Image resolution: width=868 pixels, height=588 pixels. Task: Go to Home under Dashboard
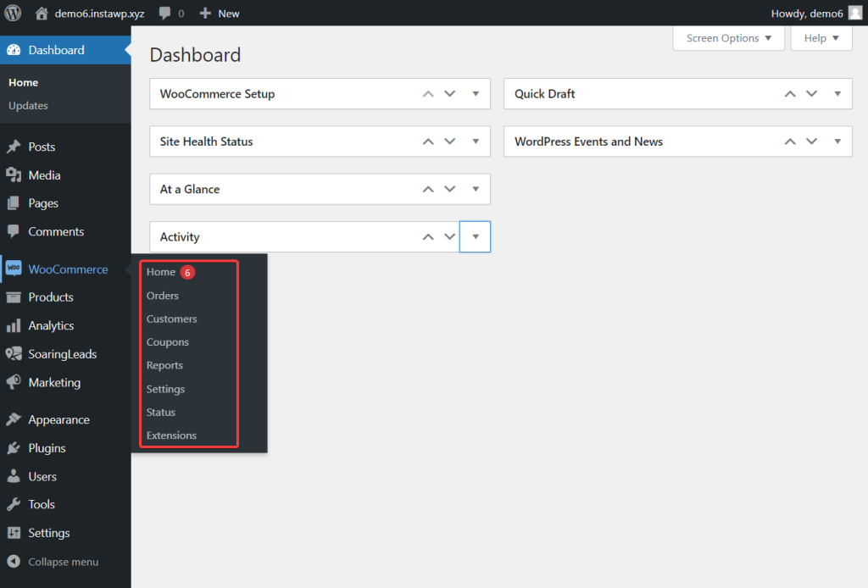pyautogui.click(x=23, y=82)
